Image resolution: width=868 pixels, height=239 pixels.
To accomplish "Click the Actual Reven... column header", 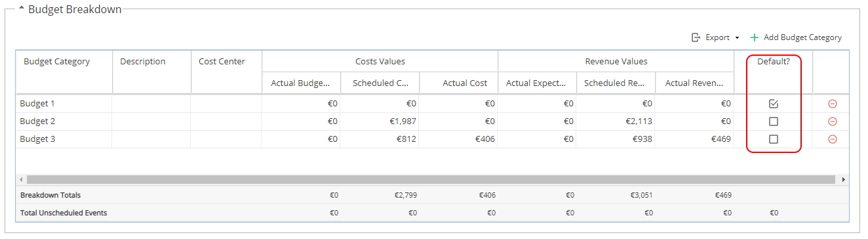I will pos(695,83).
